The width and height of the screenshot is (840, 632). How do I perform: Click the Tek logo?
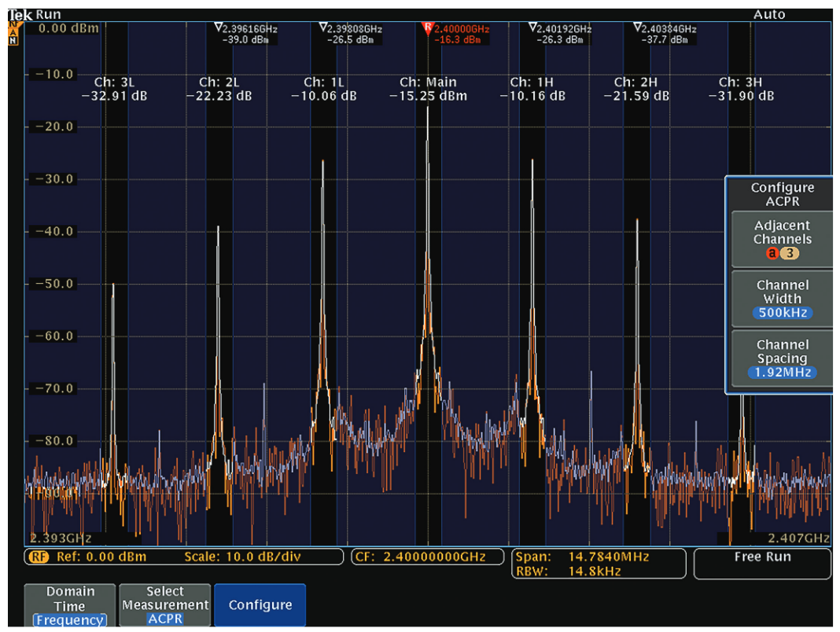[x=21, y=14]
